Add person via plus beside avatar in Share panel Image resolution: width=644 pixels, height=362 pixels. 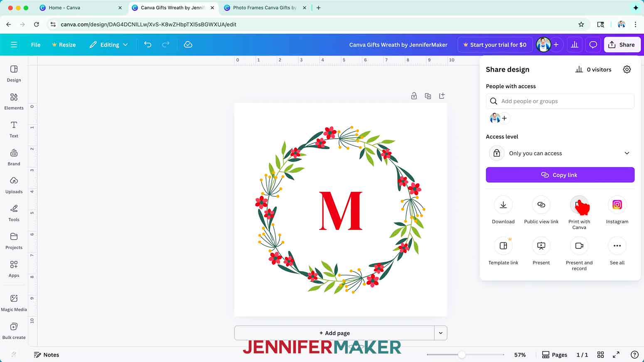point(504,118)
